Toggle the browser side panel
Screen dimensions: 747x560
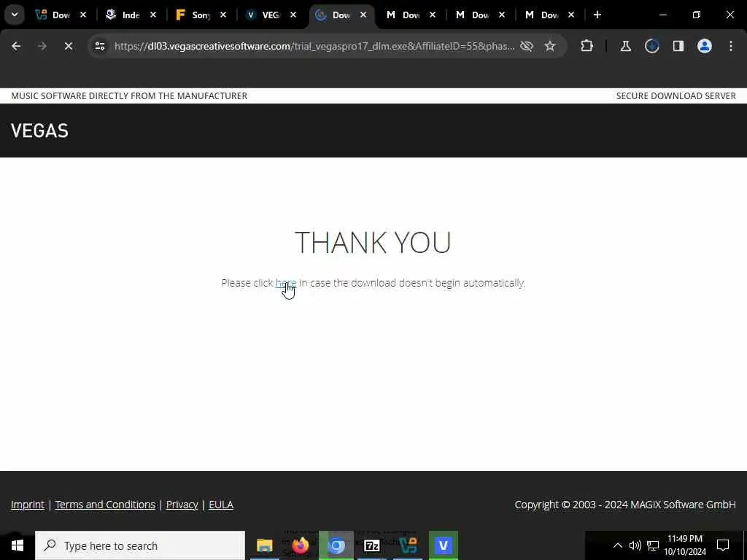(x=678, y=46)
